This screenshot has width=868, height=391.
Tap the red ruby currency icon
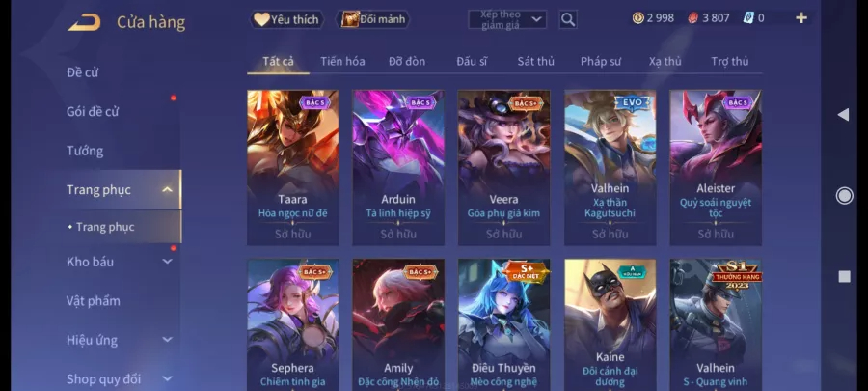(692, 18)
